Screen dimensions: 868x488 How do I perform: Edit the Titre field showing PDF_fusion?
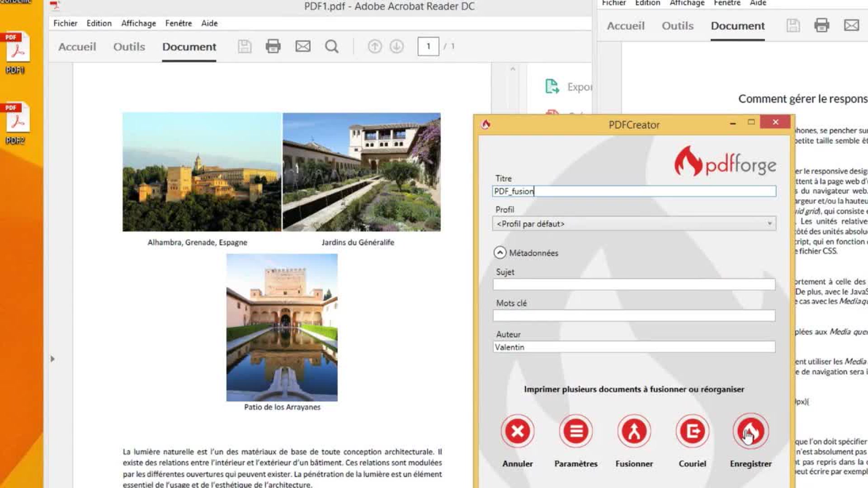tap(633, 191)
